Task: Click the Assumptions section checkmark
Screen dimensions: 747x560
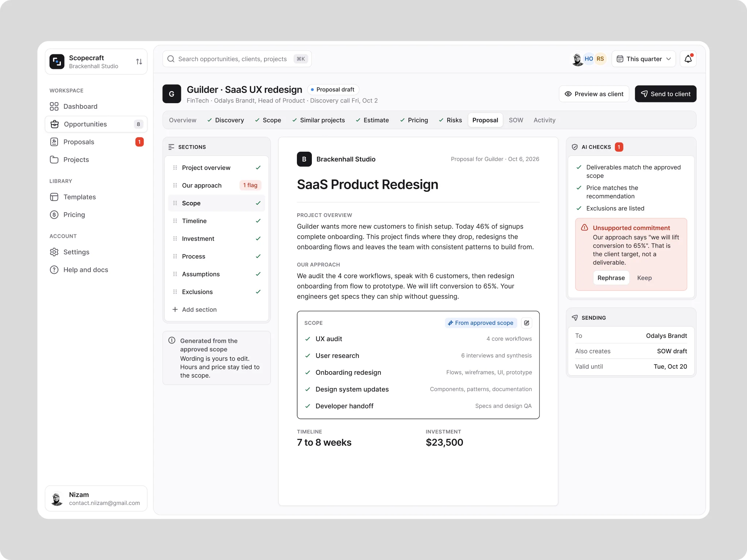Action: pyautogui.click(x=258, y=274)
